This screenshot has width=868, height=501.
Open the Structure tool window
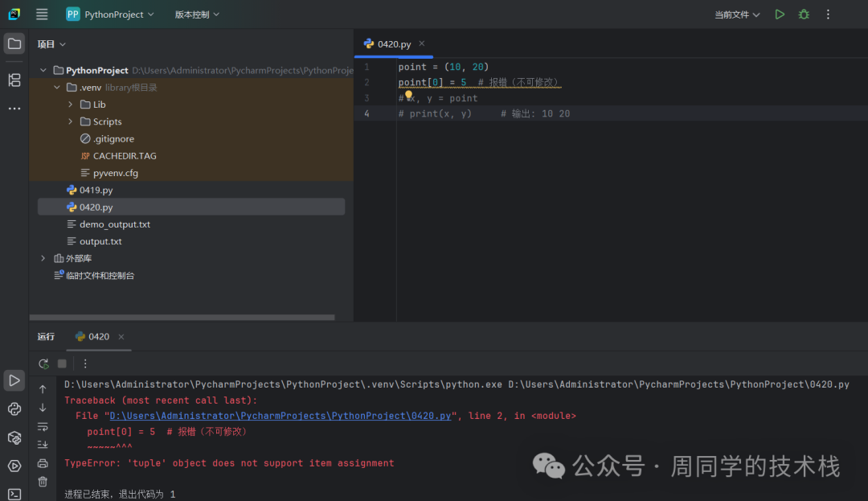(x=14, y=80)
